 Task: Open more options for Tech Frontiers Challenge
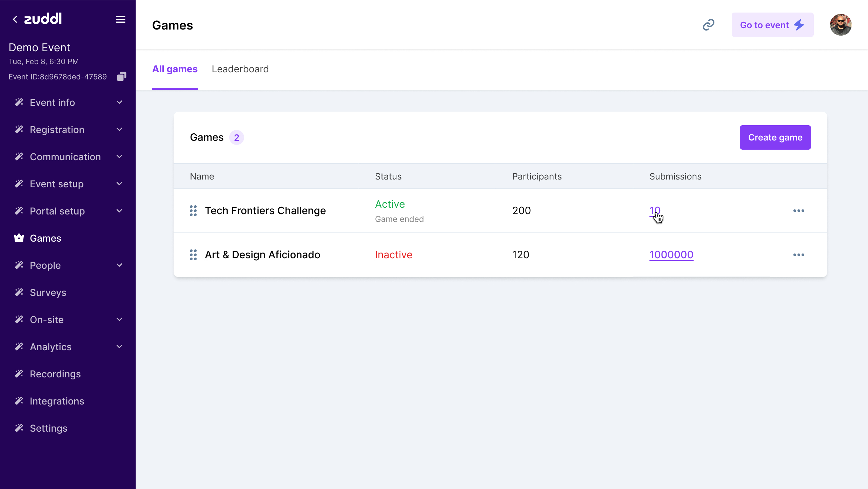tap(798, 211)
